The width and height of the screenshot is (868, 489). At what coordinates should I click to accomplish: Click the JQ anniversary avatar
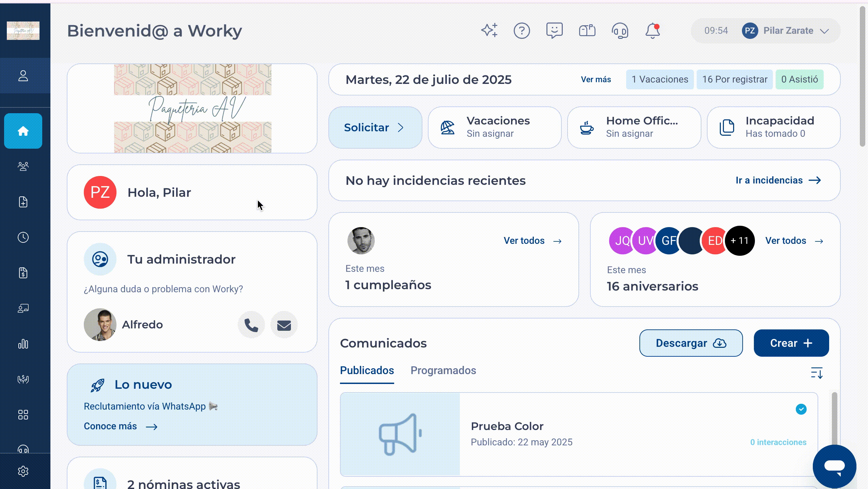tap(622, 241)
